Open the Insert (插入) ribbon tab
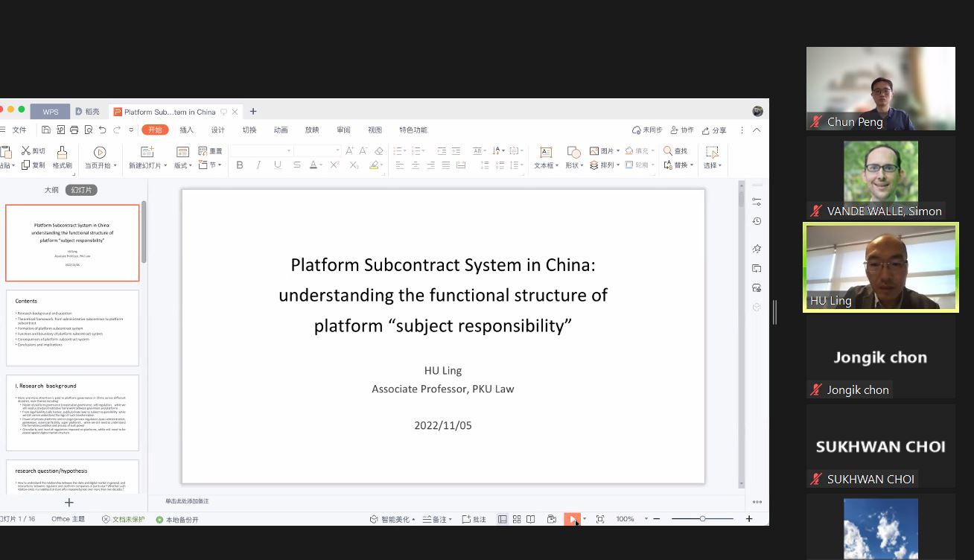974x560 pixels. tap(186, 130)
